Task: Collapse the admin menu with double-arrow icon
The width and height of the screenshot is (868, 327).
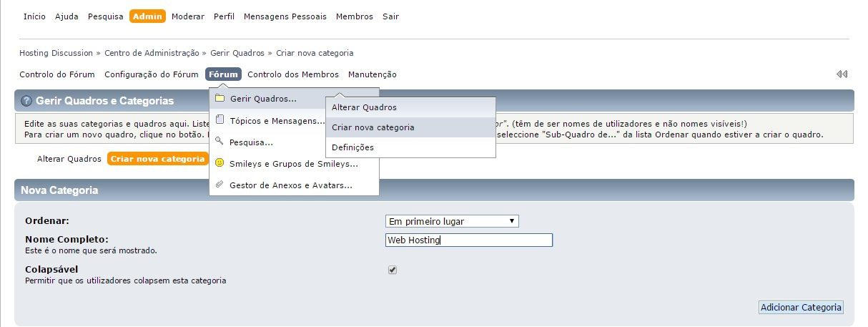Action: click(842, 74)
